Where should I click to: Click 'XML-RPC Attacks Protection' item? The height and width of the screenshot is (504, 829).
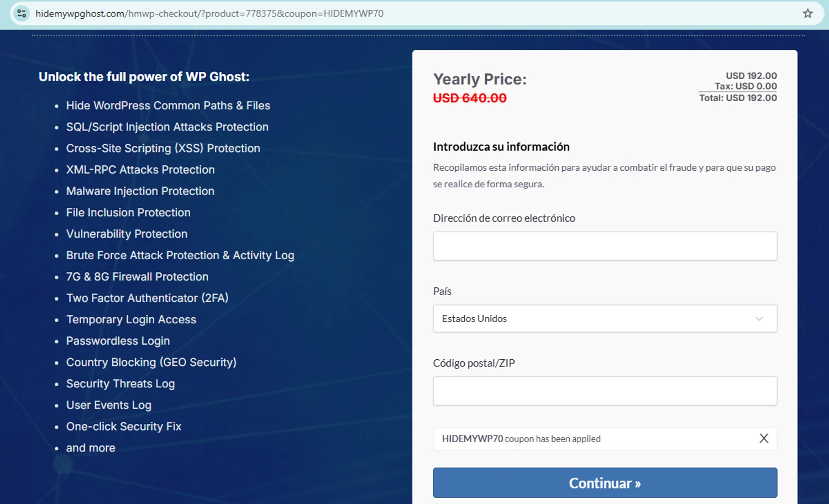click(x=140, y=170)
